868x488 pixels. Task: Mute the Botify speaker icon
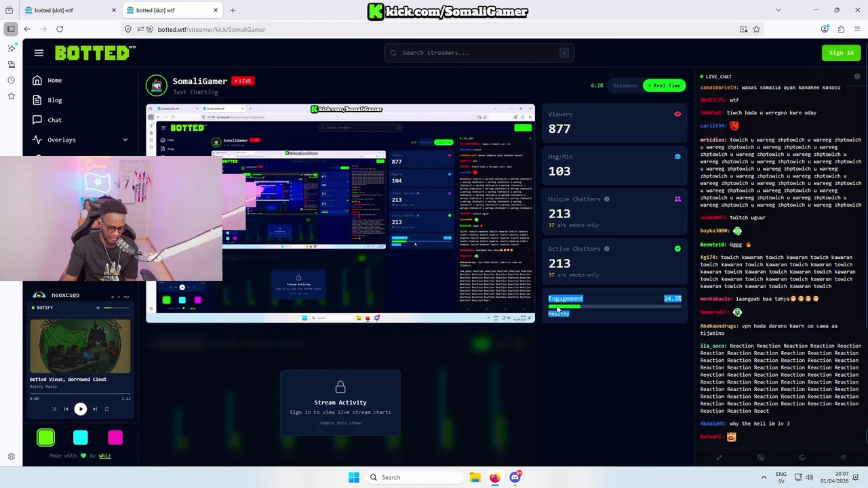pyautogui.click(x=98, y=308)
